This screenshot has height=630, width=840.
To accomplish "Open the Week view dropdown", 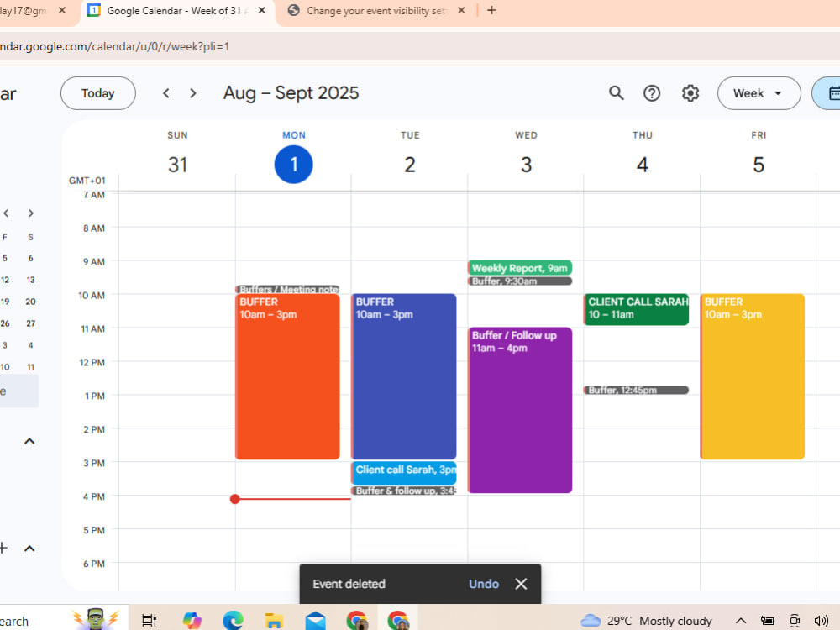I will [759, 93].
